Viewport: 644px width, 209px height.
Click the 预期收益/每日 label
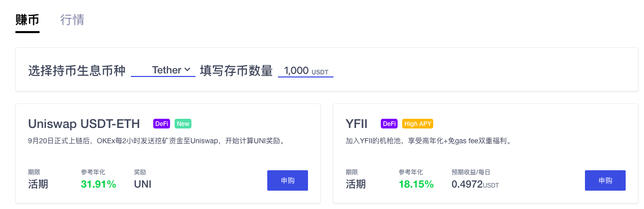click(x=471, y=172)
